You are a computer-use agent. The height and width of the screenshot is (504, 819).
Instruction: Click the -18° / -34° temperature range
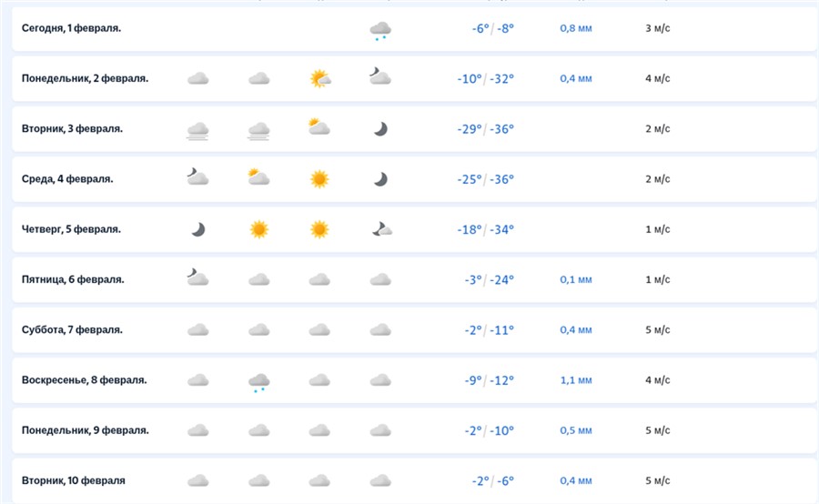click(x=485, y=229)
